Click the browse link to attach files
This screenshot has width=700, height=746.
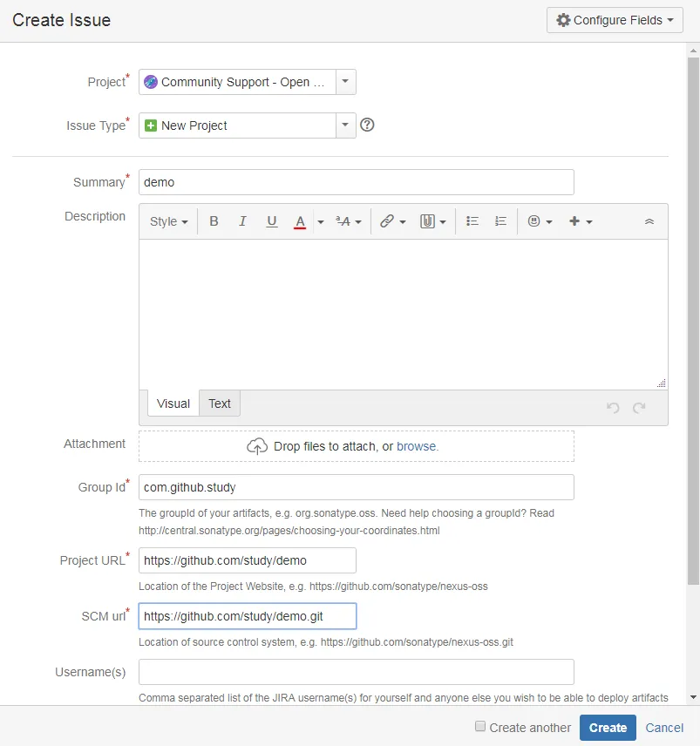417,445
